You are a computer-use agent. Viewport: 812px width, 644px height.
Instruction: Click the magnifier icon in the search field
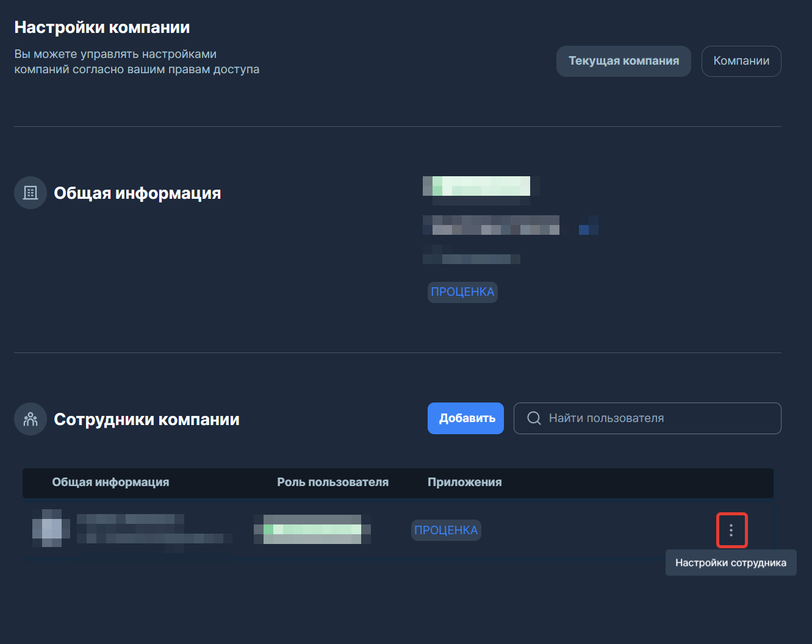tap(534, 418)
